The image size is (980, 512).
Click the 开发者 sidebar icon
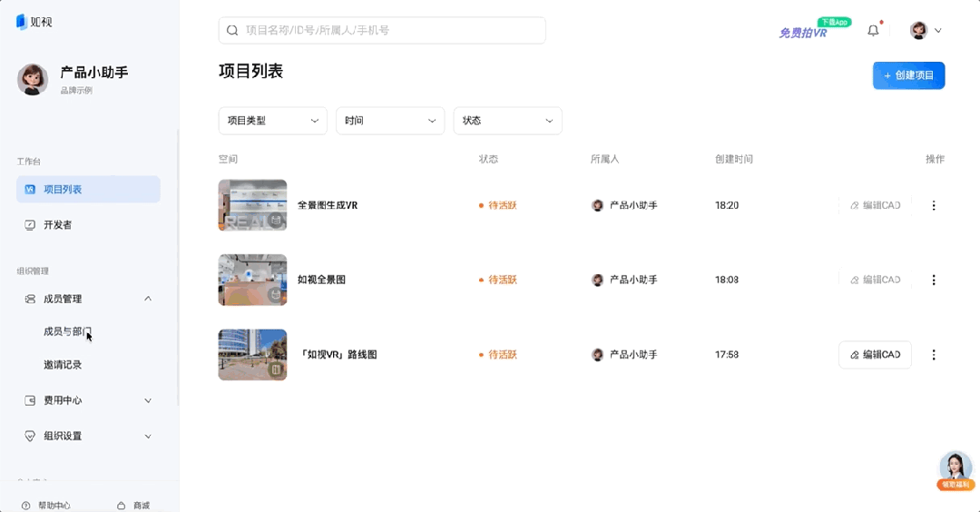30,225
